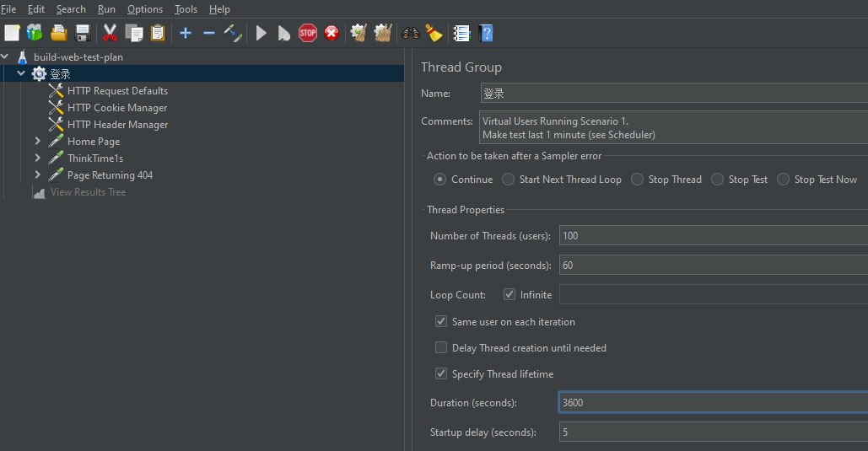Click the Toggle enable/disable icon
Viewport: 868px width, 451px height.
pyautogui.click(x=233, y=33)
